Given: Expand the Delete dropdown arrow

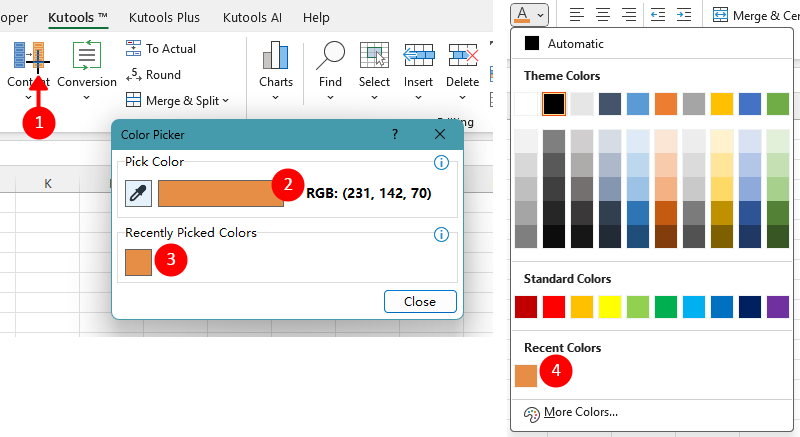Looking at the screenshot, I should point(462,97).
